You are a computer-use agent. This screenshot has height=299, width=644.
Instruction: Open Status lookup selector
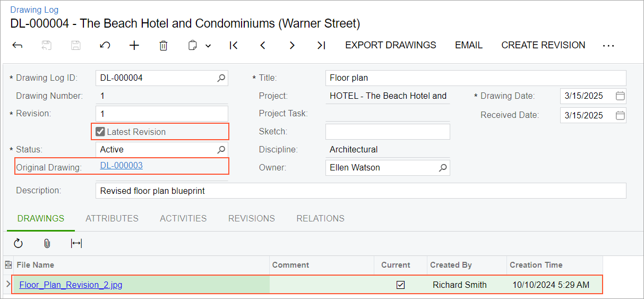[x=221, y=150]
